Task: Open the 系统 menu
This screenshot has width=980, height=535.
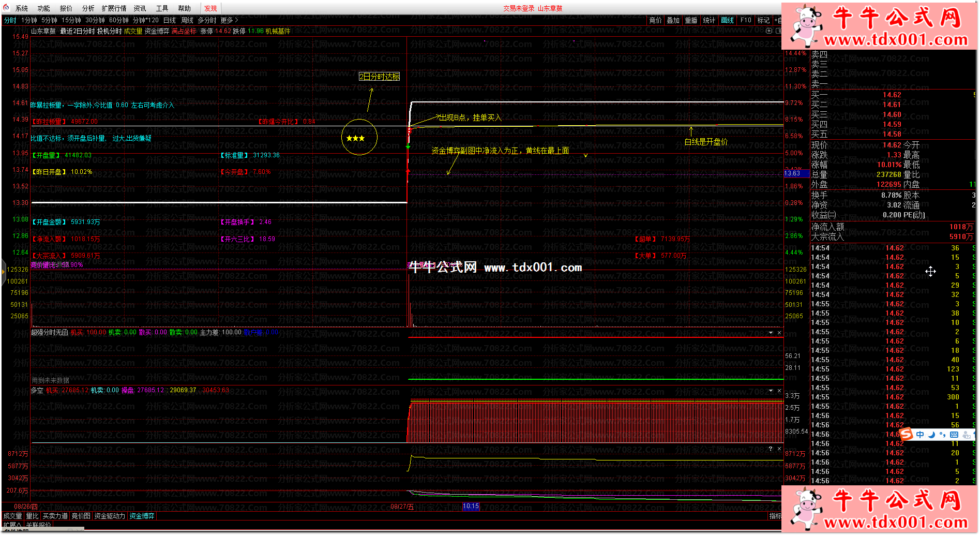Action: click(x=22, y=8)
